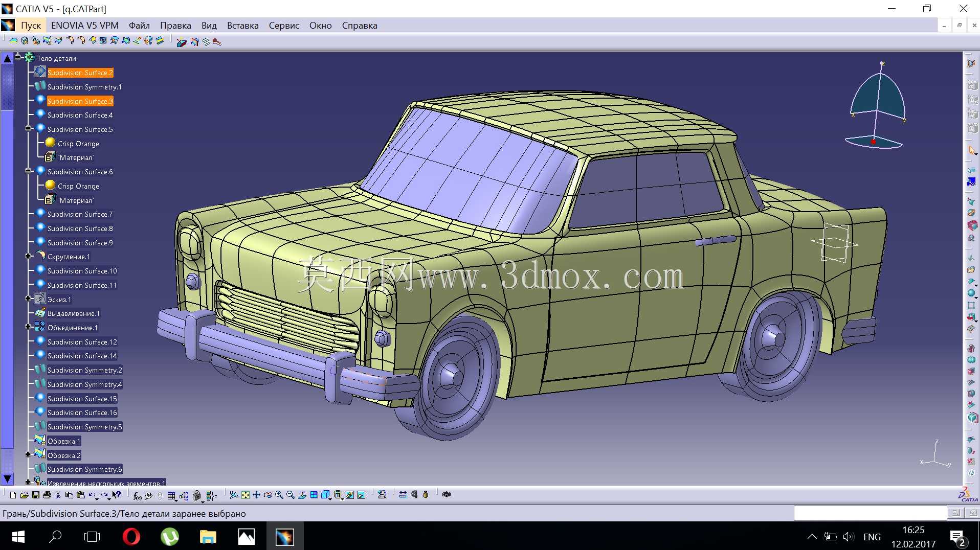980x550 pixels.
Task: Open the Isometric view cube dropdown arrow
Action: click(330, 499)
